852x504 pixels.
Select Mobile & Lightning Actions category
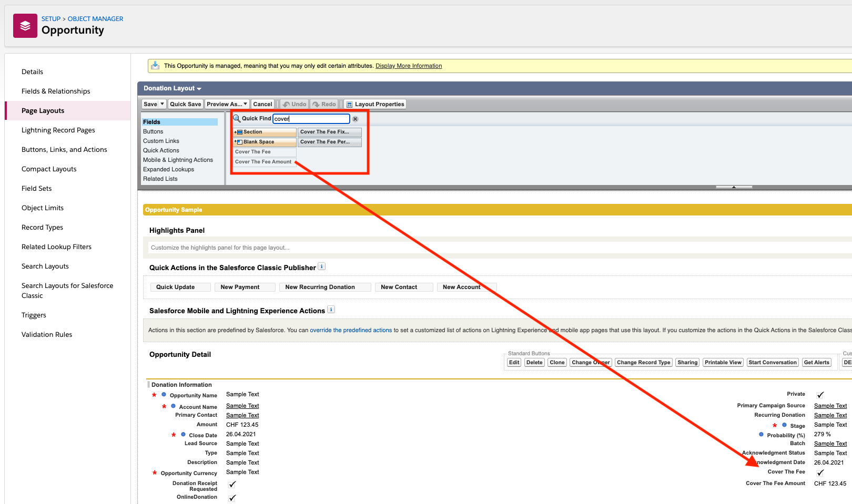pos(178,160)
